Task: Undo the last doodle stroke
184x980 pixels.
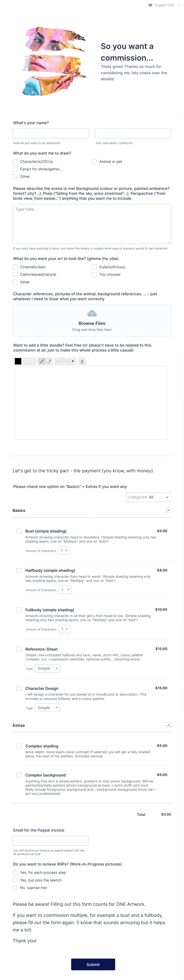Action: [58, 361]
